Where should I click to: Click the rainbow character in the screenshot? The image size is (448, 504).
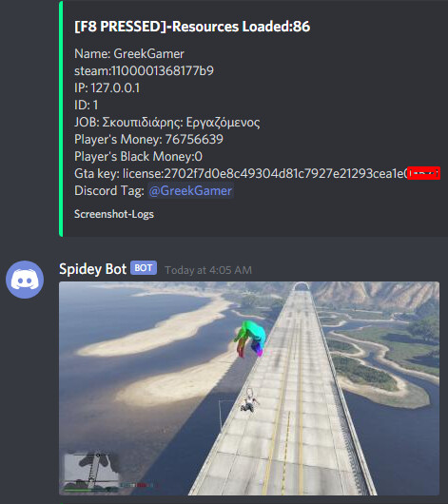tap(250, 339)
